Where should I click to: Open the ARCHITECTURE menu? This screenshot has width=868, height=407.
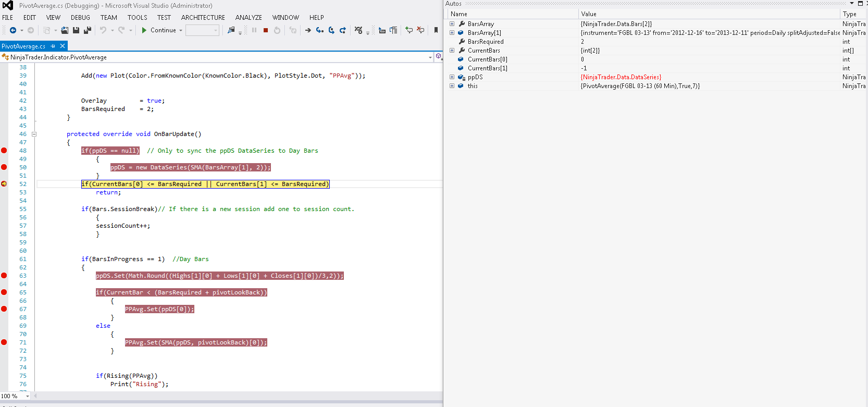pos(203,17)
